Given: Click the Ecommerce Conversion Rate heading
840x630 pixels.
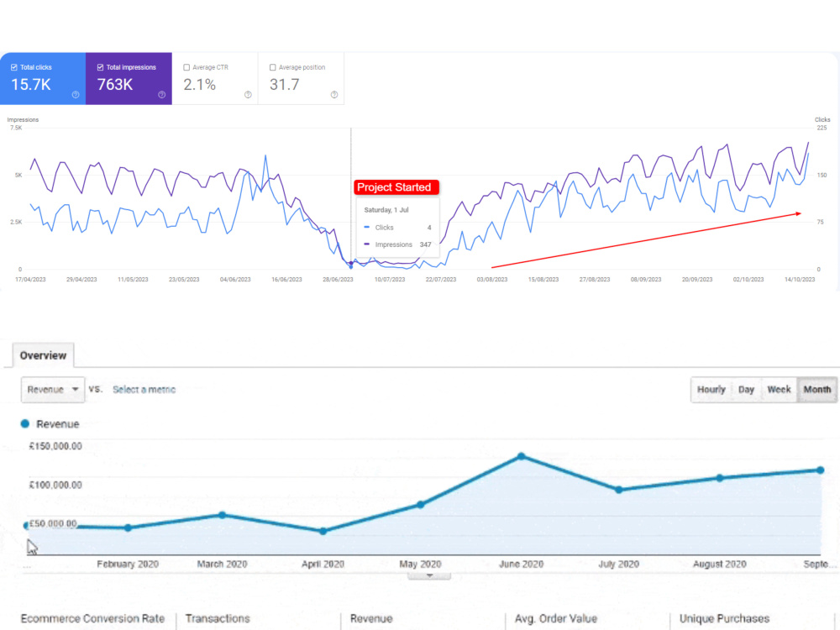Looking at the screenshot, I should click(x=92, y=618).
